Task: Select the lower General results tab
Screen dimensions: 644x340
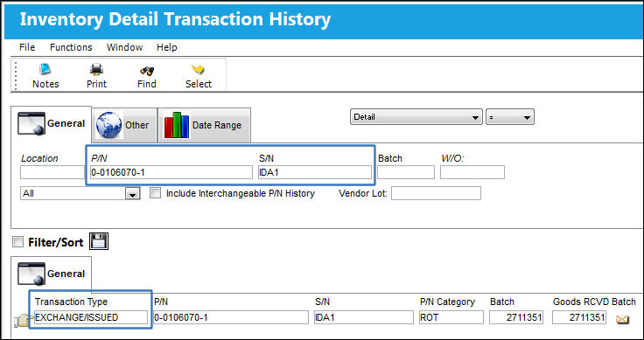Action: [x=52, y=274]
